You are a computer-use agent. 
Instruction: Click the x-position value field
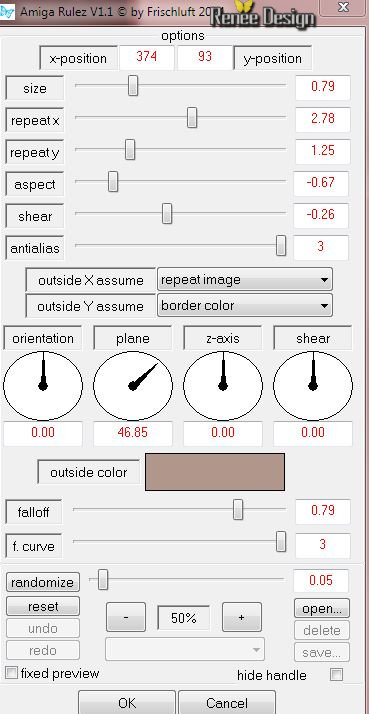(x=146, y=57)
